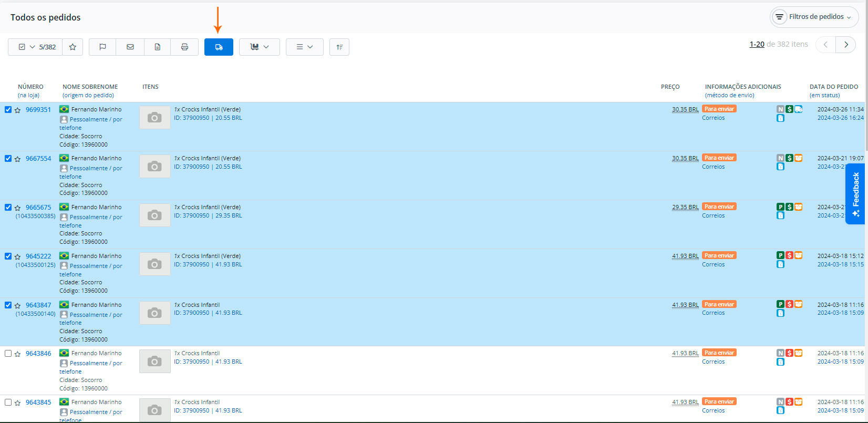The image size is (868, 423).
Task: Open the 5/382 selection dropdown
Action: (x=35, y=47)
